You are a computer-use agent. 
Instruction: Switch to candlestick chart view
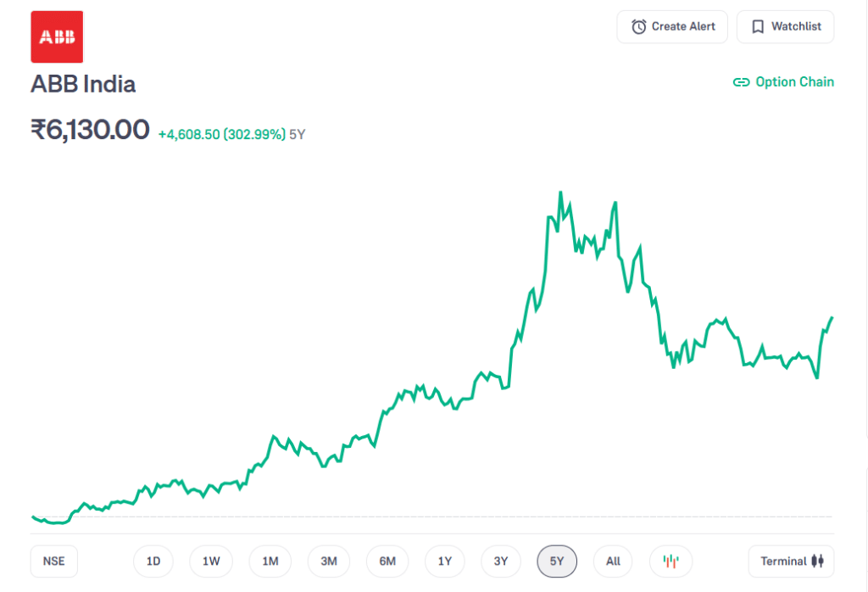670,561
